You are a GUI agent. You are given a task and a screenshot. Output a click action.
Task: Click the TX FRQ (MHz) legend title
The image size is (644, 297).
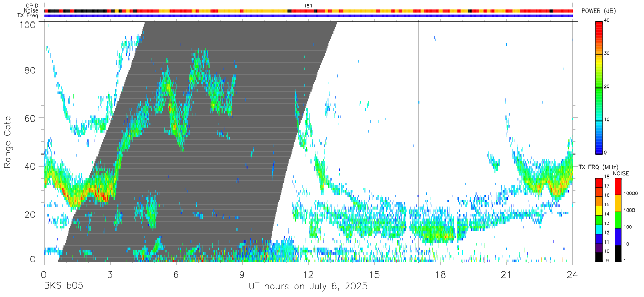(598, 167)
